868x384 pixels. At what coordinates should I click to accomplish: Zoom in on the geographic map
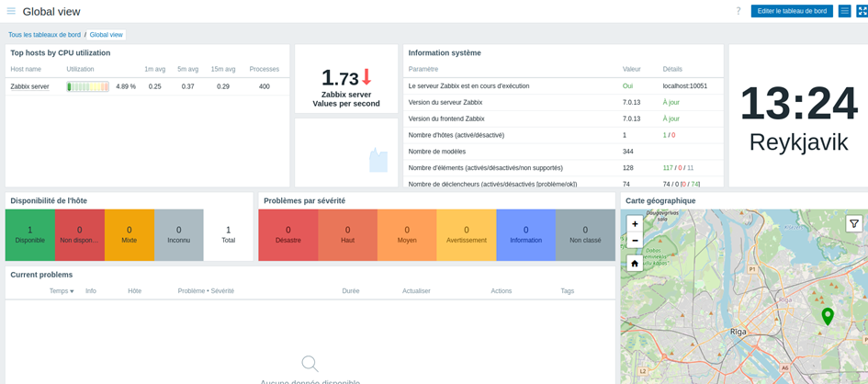[635, 223]
